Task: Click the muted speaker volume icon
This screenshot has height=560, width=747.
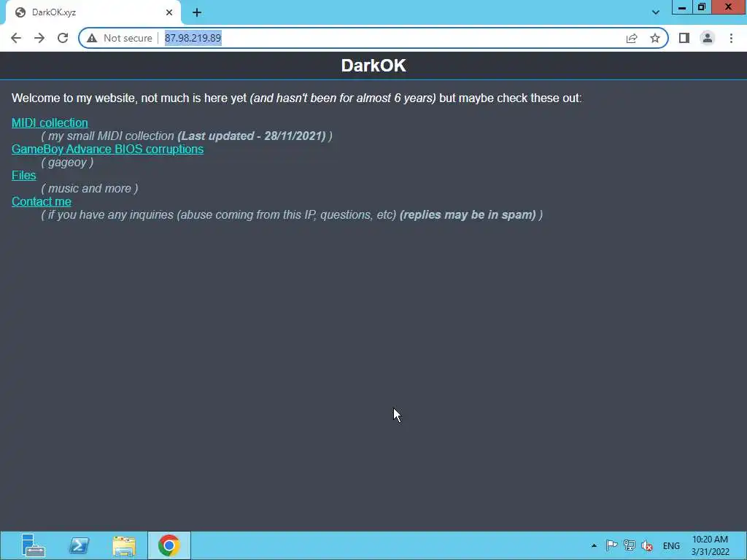Action: click(x=647, y=545)
